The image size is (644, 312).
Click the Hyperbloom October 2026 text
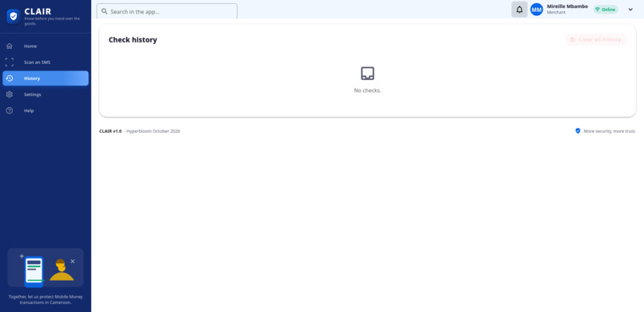pos(153,131)
